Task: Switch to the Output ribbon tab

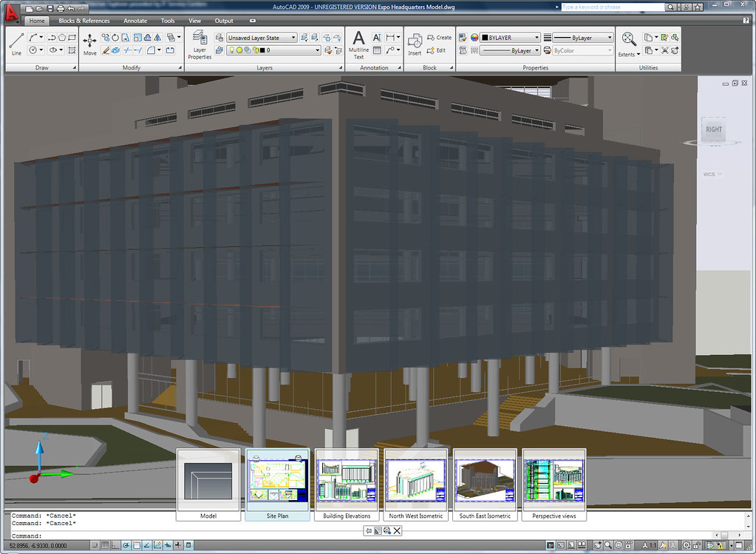Action: point(224,21)
